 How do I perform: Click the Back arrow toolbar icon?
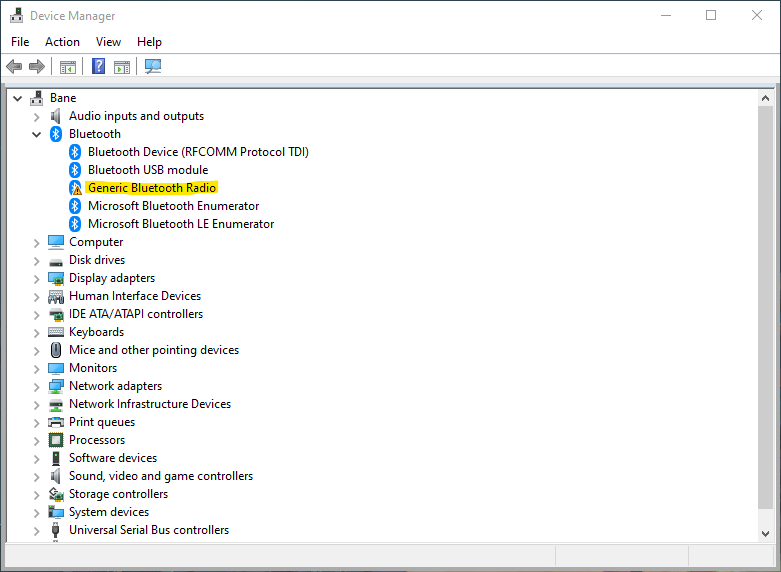tap(14, 66)
